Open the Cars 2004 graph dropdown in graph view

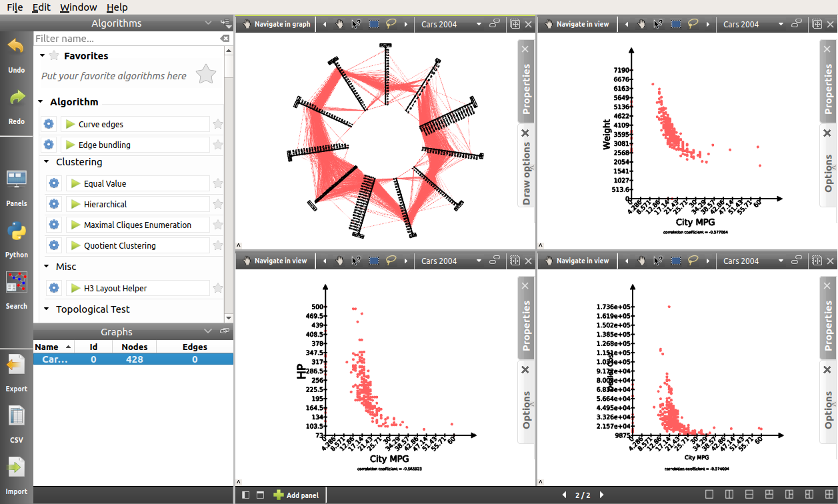click(x=478, y=24)
